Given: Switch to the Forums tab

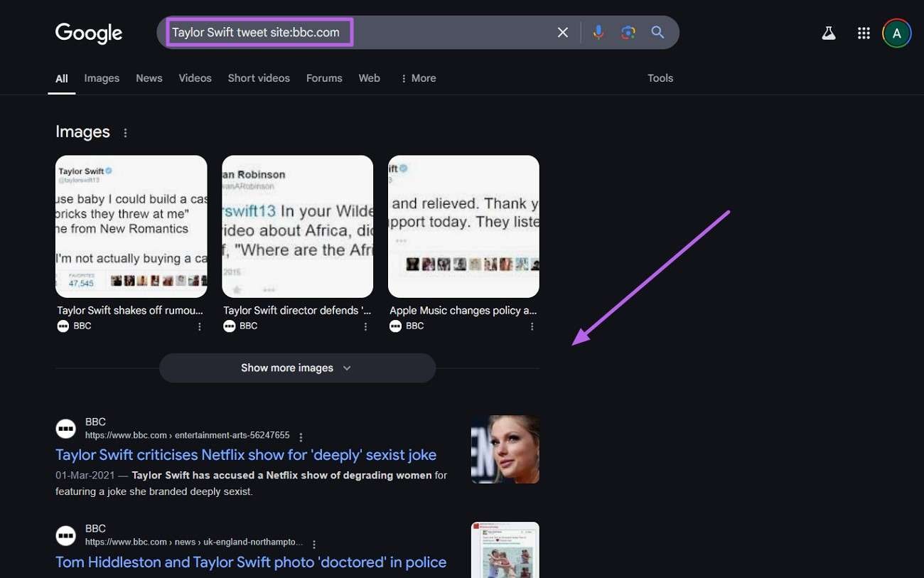Looking at the screenshot, I should point(324,78).
